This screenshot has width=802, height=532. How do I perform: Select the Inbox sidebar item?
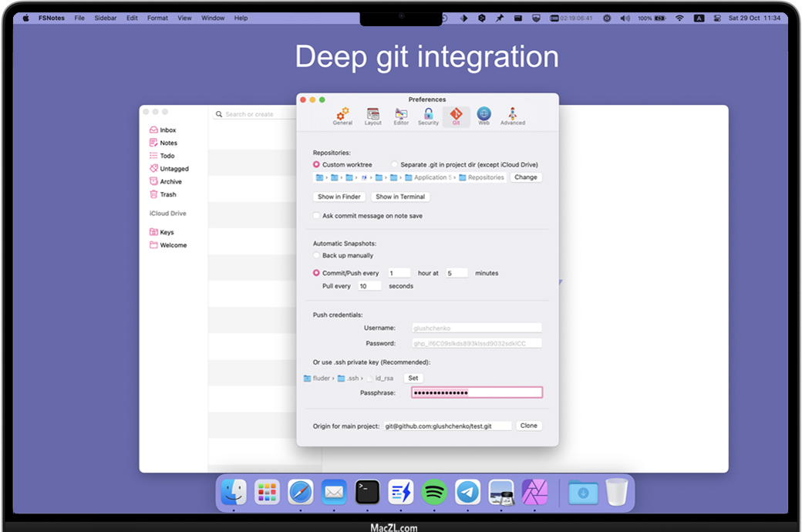pos(167,130)
